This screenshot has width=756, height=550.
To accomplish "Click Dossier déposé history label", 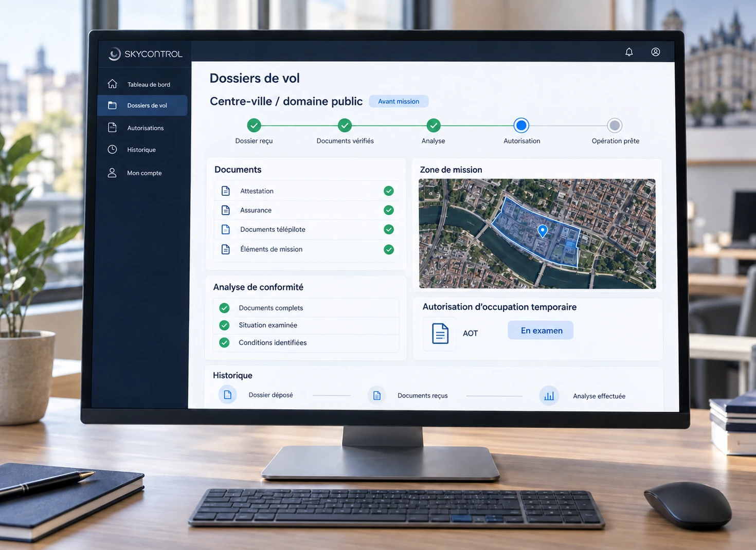I will (271, 395).
